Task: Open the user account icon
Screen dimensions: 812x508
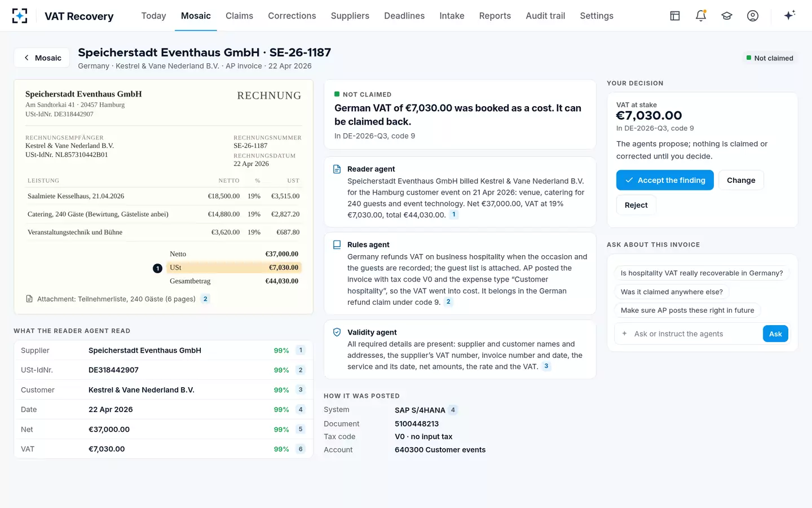Action: [753, 16]
